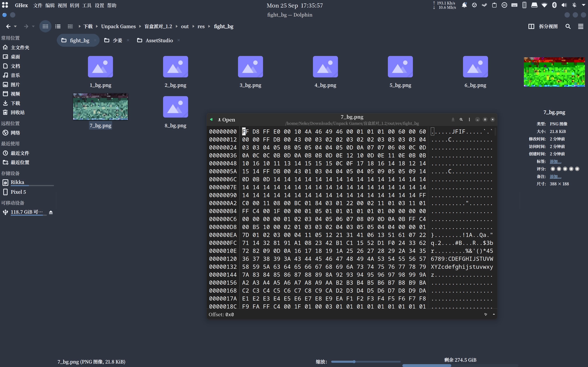Set a three-star rating for 7_bg.png
Image resolution: width=588 pixels, height=367 pixels.
[565, 169]
